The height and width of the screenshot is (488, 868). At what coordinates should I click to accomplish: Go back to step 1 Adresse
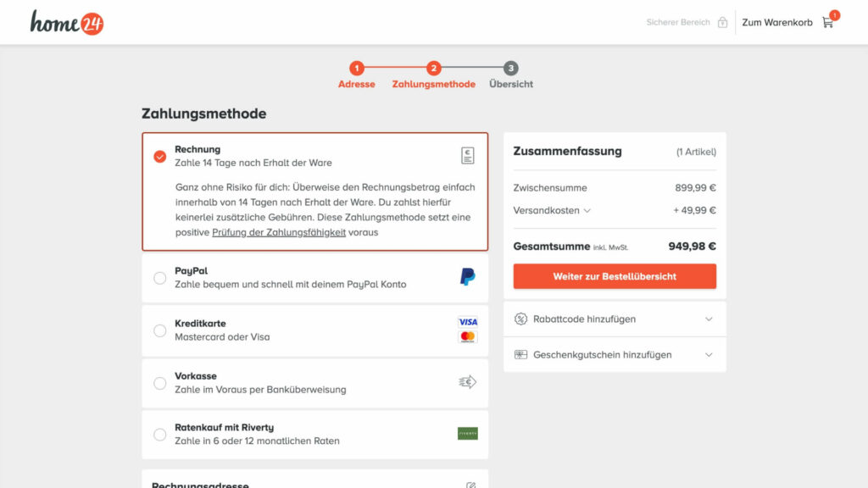[357, 75]
